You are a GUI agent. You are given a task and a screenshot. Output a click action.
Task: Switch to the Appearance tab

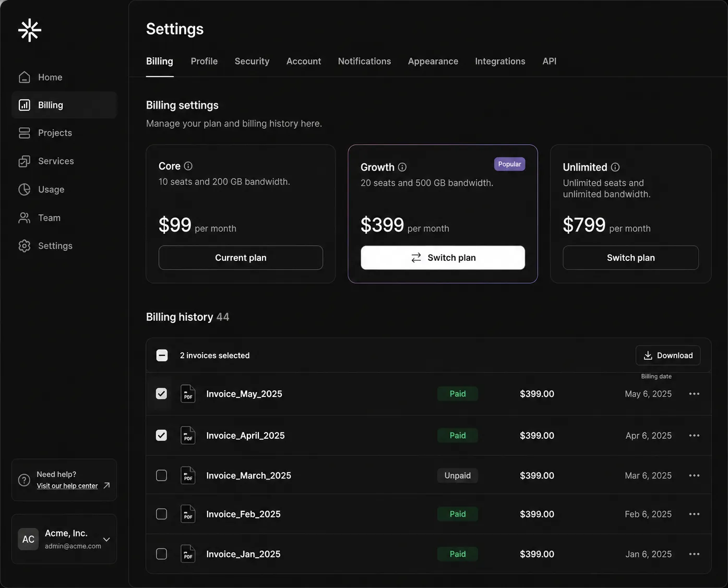pos(433,61)
